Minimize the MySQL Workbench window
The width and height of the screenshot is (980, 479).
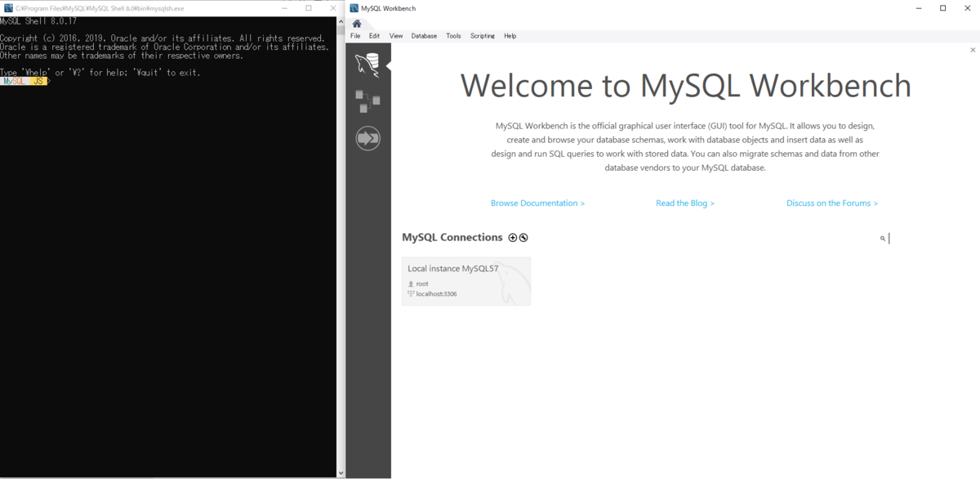pyautogui.click(x=920, y=8)
